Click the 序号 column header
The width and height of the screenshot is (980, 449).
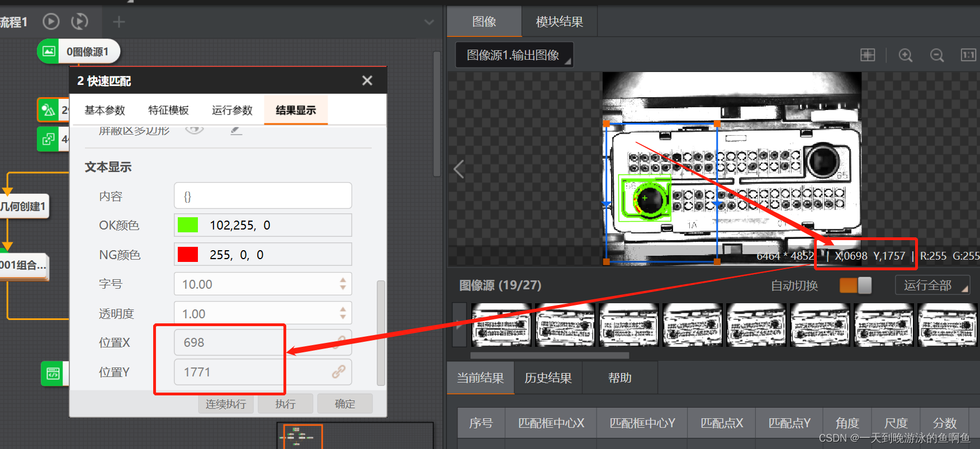coord(481,423)
